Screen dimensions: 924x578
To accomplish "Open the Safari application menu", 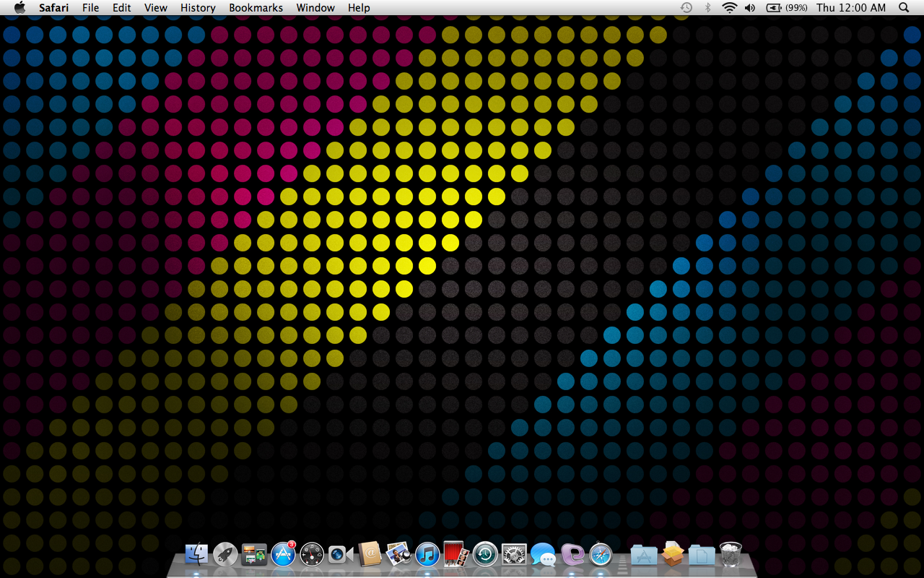I will coord(54,8).
